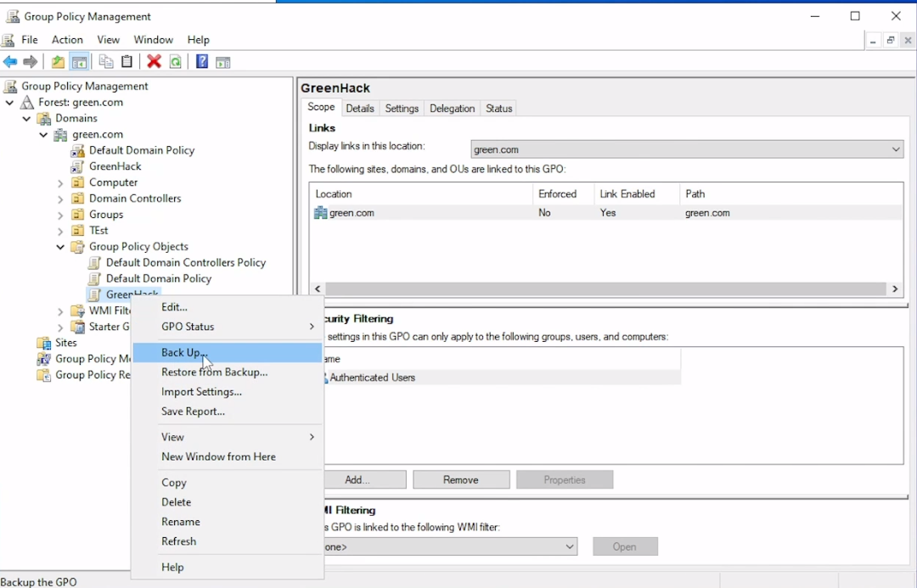This screenshot has height=588, width=917.
Task: Click the TEst OU folder icon
Action: [x=77, y=230]
